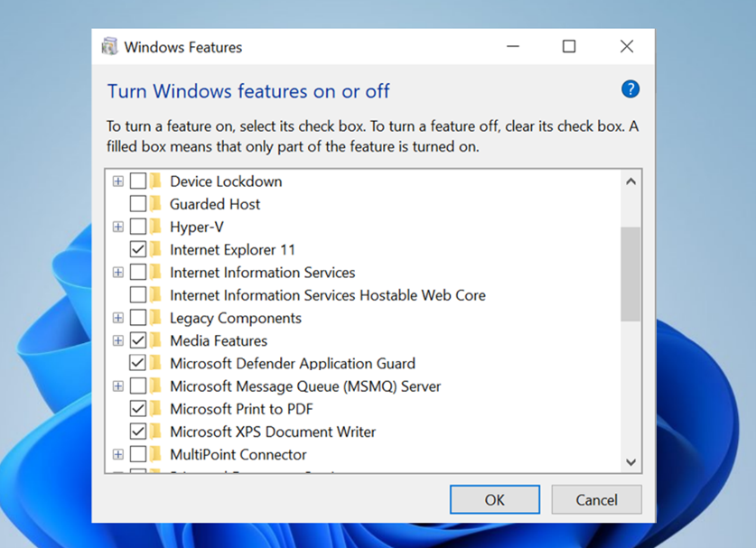Click the MultiPoint Connector folder icon

[156, 454]
